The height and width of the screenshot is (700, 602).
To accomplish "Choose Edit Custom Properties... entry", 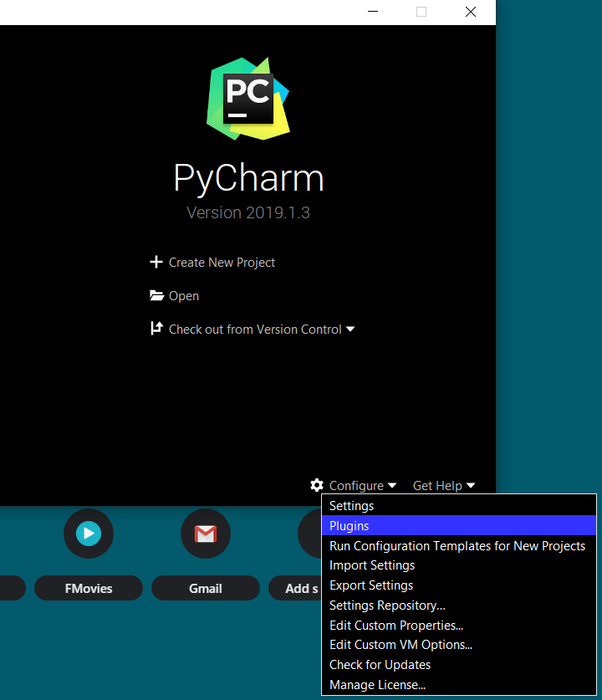I will click(x=459, y=625).
